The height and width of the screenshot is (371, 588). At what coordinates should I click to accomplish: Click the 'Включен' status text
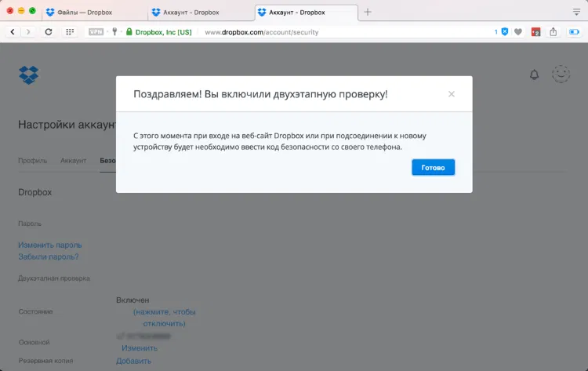click(x=132, y=300)
